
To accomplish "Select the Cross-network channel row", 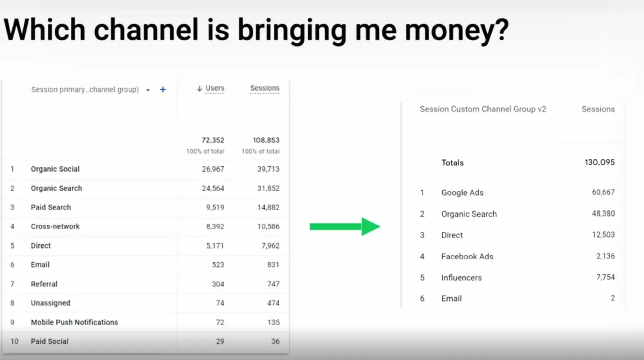I will click(x=55, y=226).
